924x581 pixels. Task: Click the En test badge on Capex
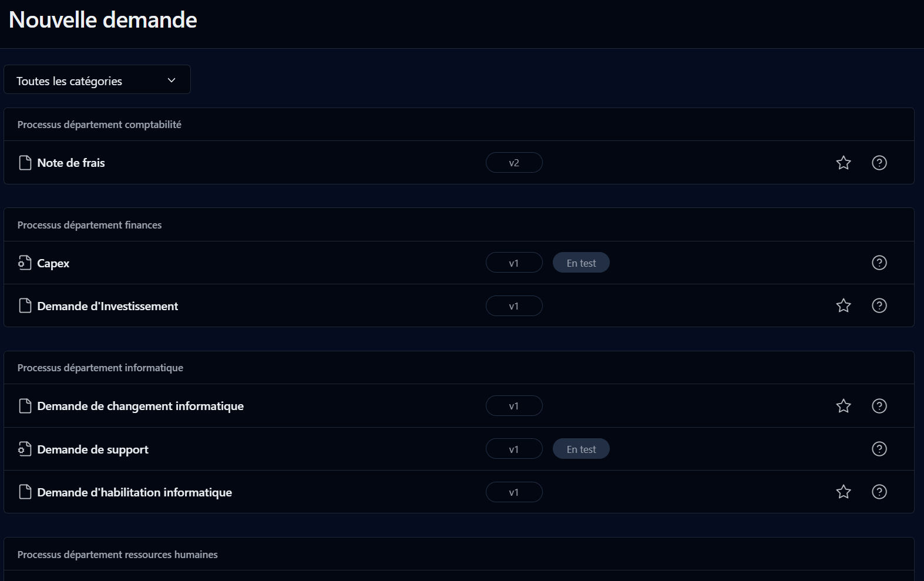tap(581, 263)
